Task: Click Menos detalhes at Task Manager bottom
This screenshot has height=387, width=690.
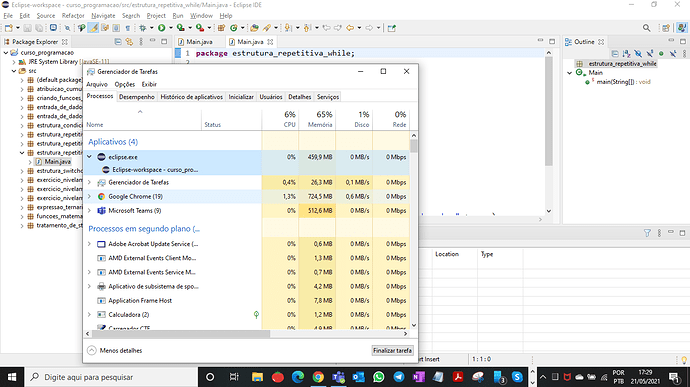Action: [x=115, y=350]
